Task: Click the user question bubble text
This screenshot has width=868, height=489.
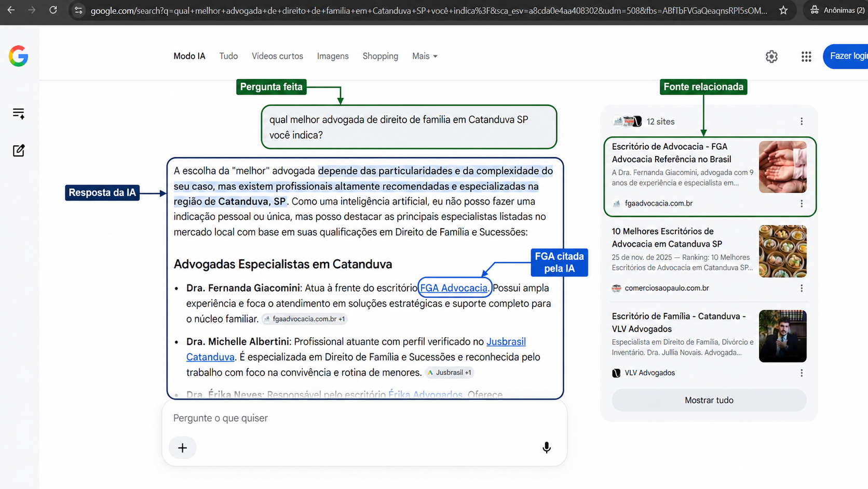Action: point(399,127)
